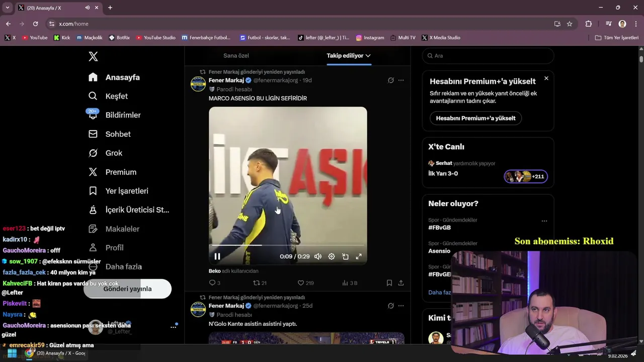Open the tab search dropdown arrow
The height and width of the screenshot is (362, 644).
coord(7,8)
